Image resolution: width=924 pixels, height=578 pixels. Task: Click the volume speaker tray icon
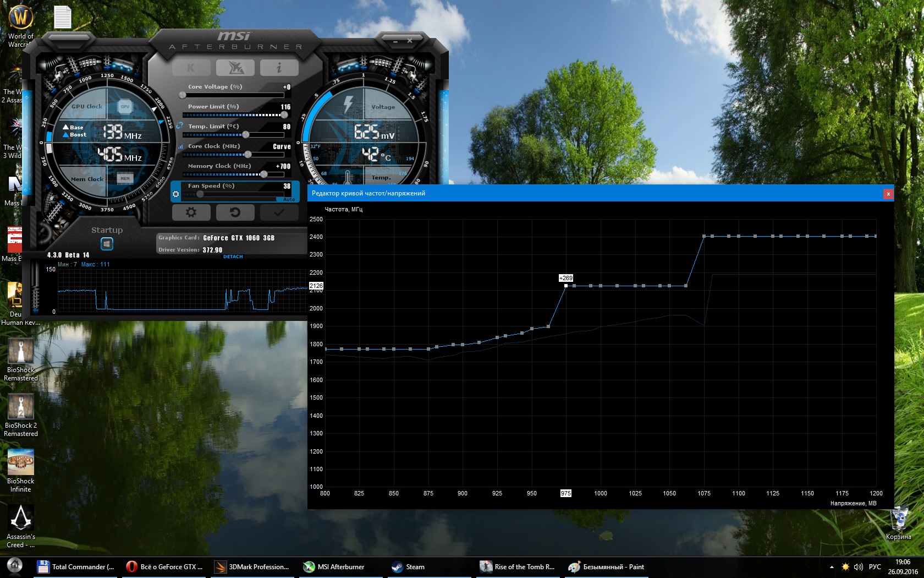(859, 567)
